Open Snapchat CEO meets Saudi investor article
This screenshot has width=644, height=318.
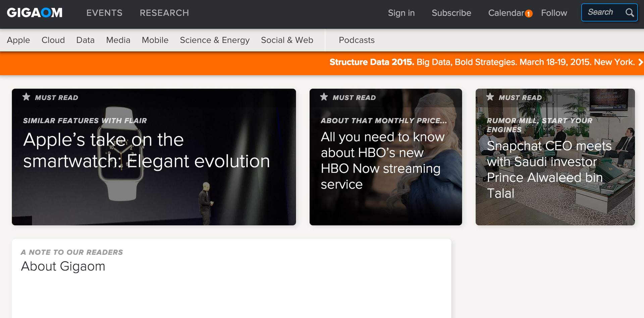tap(549, 169)
